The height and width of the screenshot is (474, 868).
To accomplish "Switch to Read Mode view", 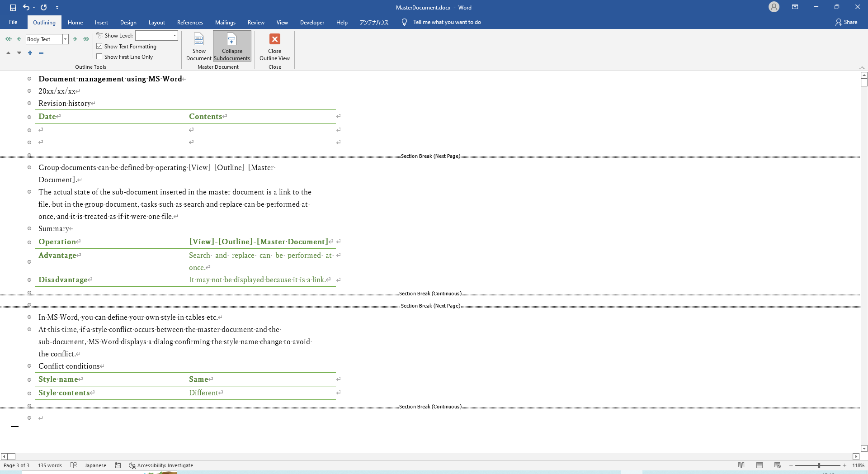I will [x=741, y=465].
